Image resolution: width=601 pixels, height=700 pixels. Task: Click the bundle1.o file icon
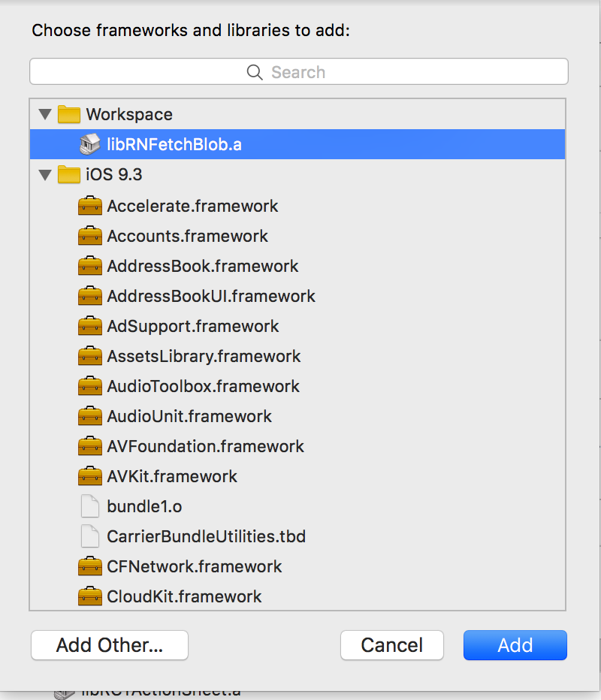click(x=89, y=506)
